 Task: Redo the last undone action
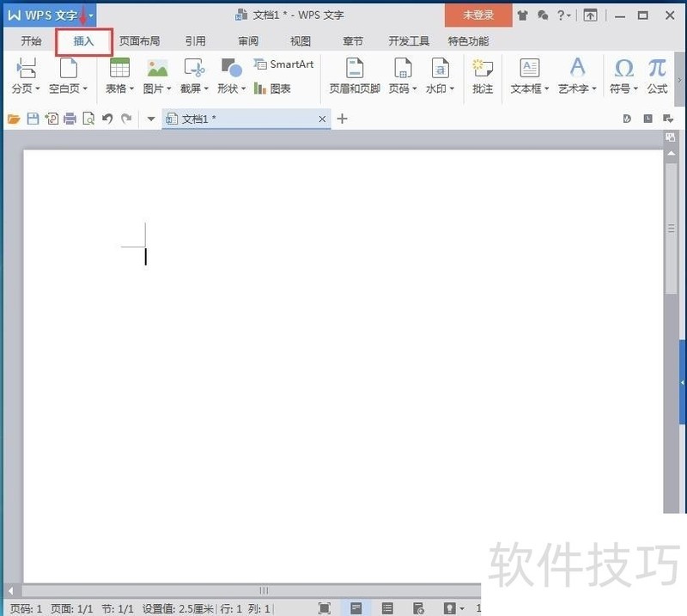click(x=126, y=119)
